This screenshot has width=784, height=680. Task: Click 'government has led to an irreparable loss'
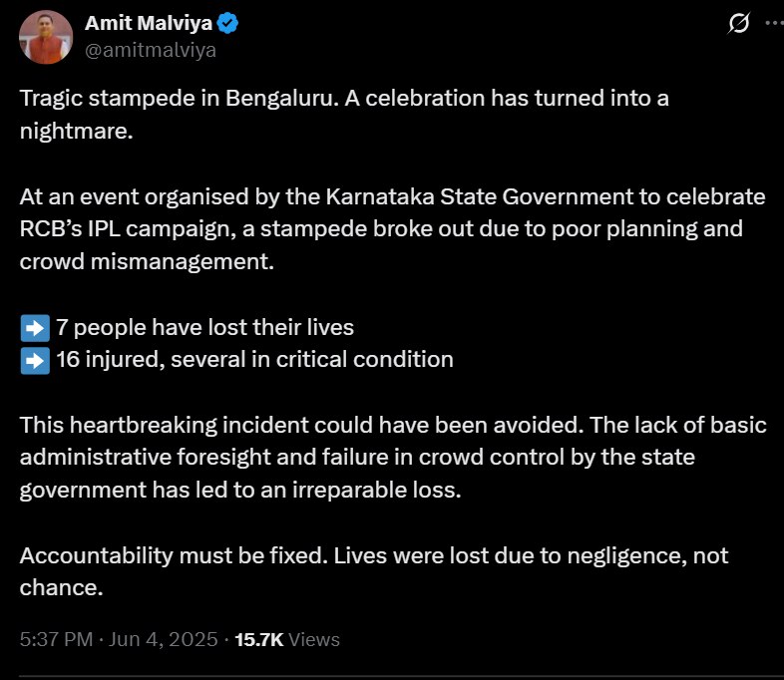[239, 491]
